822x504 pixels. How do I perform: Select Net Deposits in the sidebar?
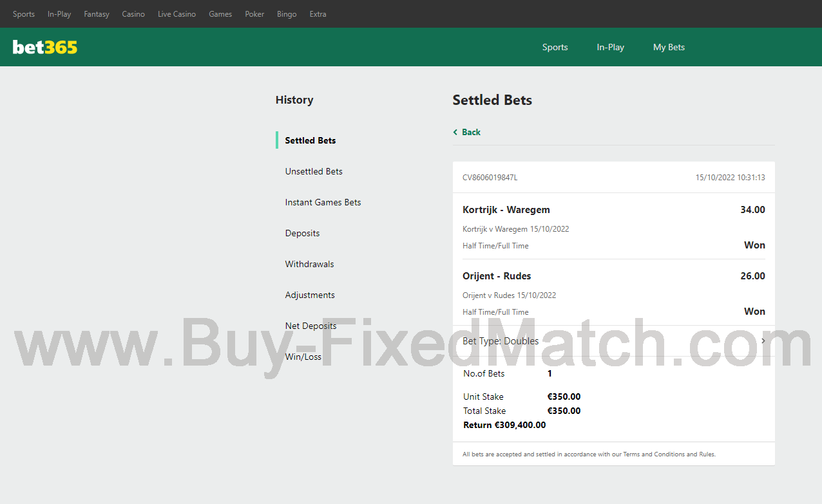pos(311,326)
